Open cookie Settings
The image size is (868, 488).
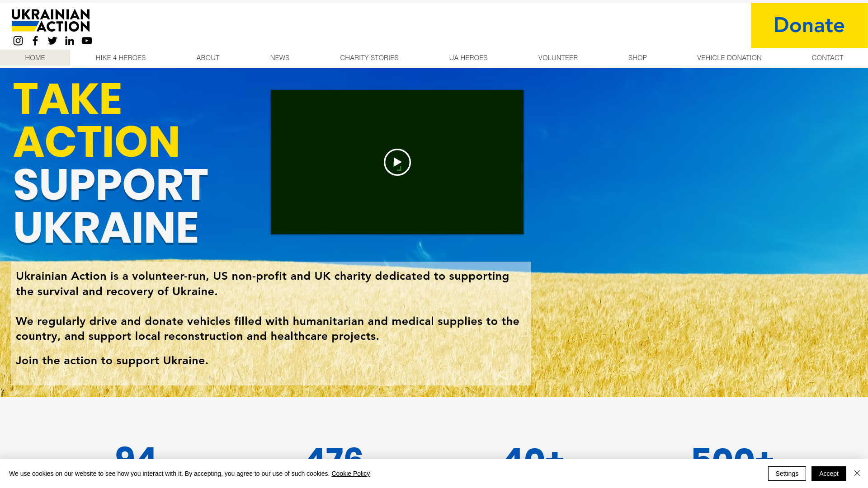pyautogui.click(x=787, y=474)
